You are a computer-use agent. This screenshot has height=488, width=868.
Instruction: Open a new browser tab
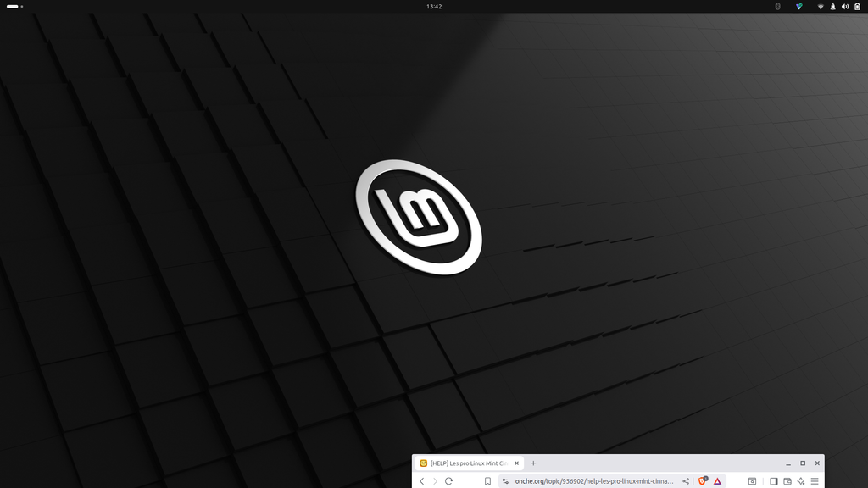pos(533,463)
